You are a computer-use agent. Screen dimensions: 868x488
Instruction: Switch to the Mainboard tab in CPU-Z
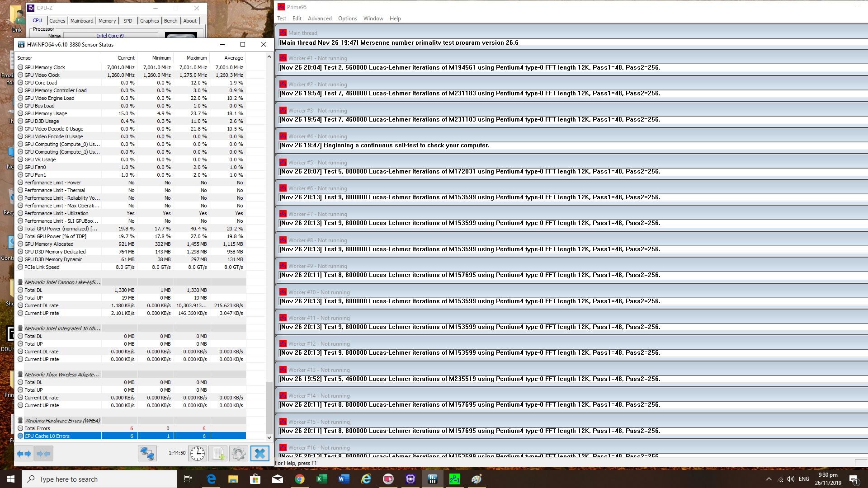pos(82,21)
